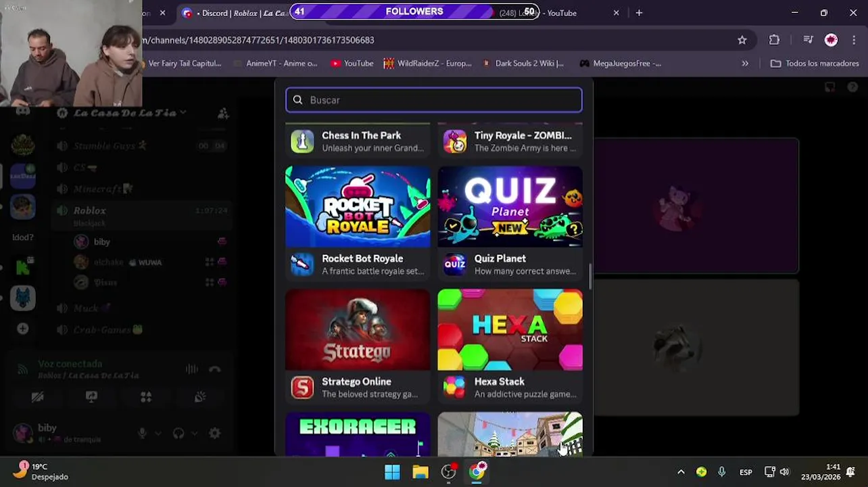Click the magnifier icon in Buscar field

pyautogui.click(x=297, y=100)
